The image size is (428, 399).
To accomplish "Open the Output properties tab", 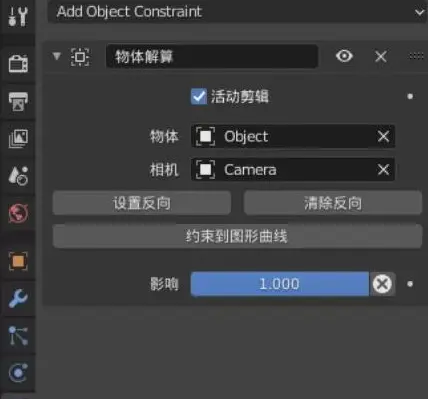I will click(x=18, y=101).
